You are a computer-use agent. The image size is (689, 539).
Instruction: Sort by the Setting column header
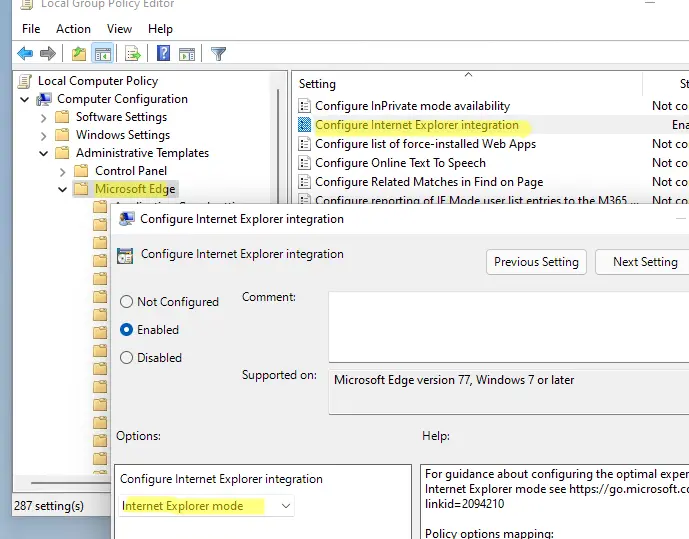point(467,83)
